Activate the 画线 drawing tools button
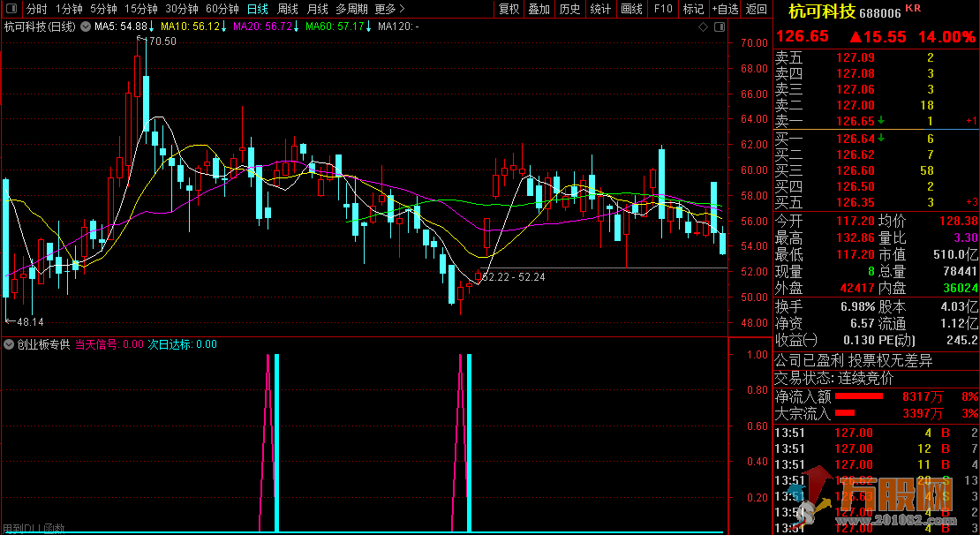Viewport: 980px width, 535px height. 631,9
